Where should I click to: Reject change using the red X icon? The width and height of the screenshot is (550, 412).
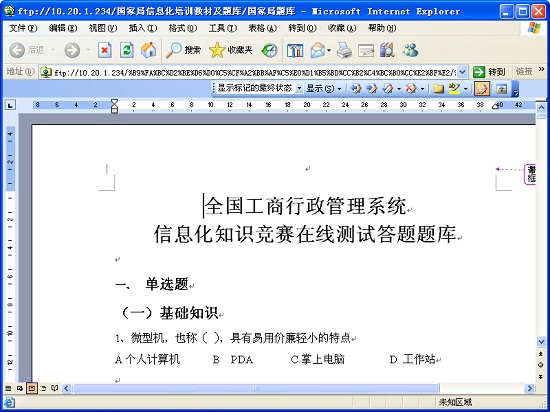[410, 89]
